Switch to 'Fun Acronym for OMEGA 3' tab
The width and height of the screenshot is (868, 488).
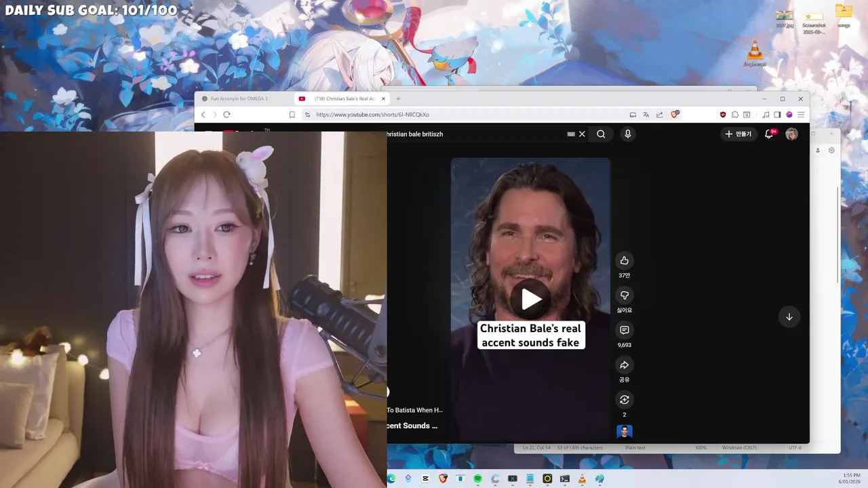coord(239,99)
